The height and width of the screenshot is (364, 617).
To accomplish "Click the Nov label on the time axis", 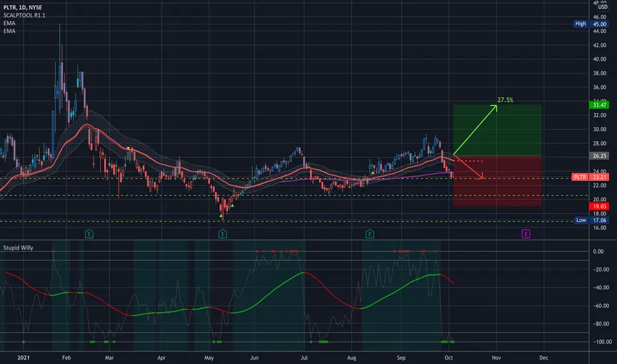I will [x=497, y=357].
